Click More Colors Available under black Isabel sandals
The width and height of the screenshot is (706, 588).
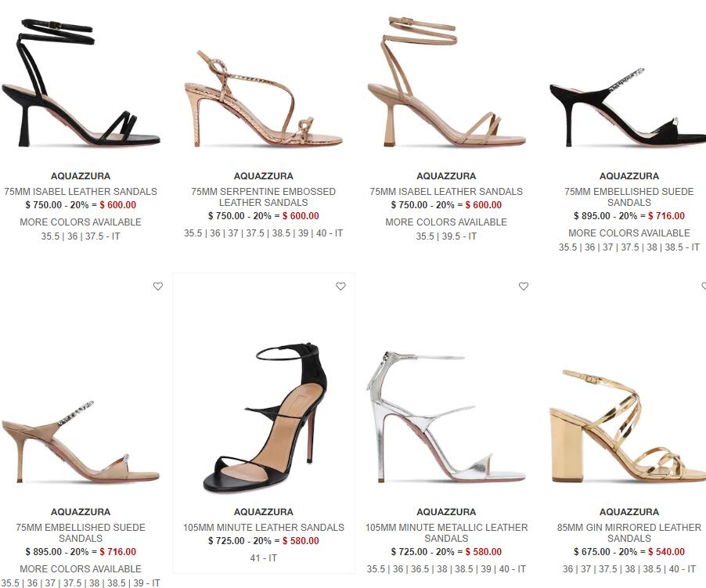point(81,222)
